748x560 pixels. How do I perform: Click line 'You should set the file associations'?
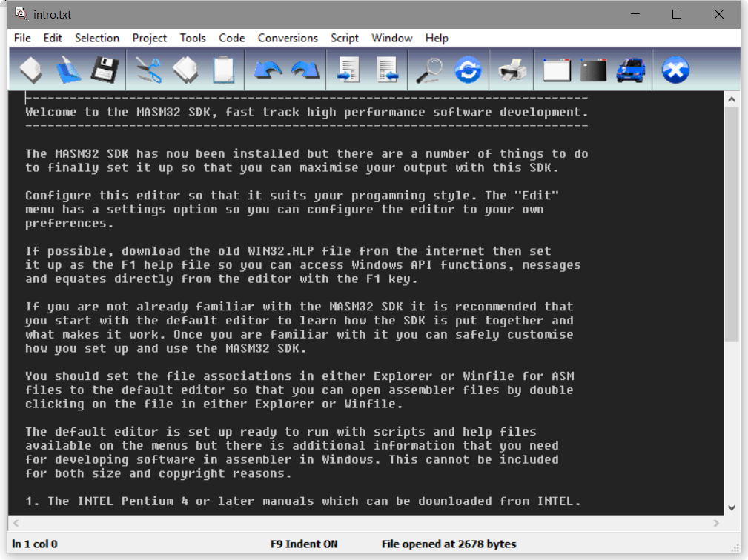pos(299,376)
